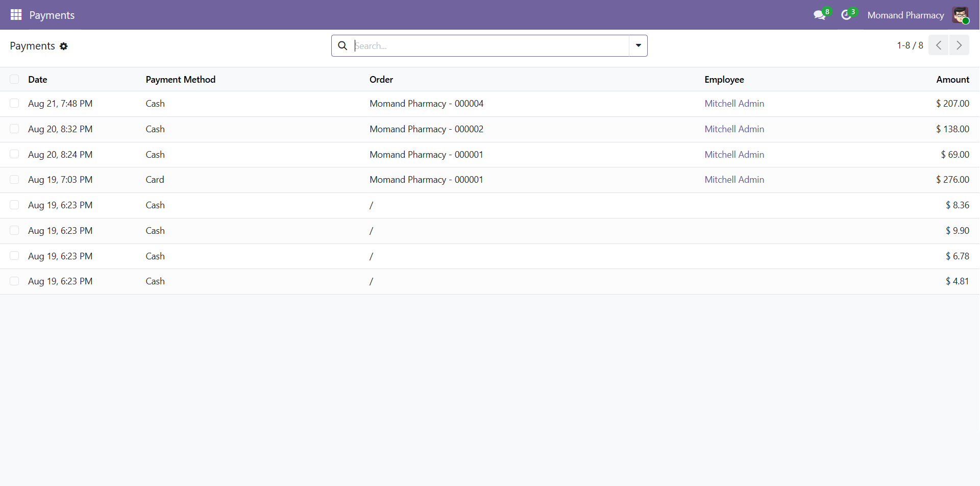
Task: Open the apps grid menu icon
Action: point(16,15)
